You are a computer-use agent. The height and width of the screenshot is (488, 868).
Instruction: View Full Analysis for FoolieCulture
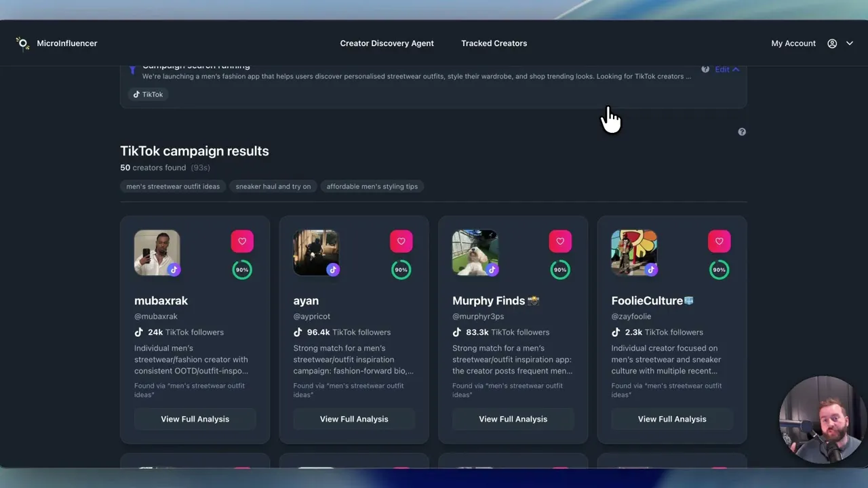672,419
